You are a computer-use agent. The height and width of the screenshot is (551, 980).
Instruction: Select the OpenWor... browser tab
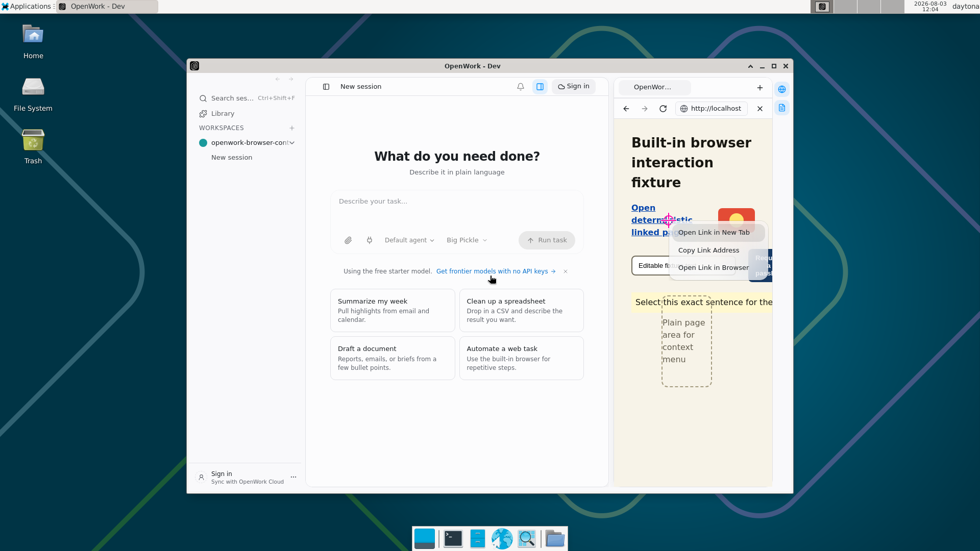click(654, 87)
